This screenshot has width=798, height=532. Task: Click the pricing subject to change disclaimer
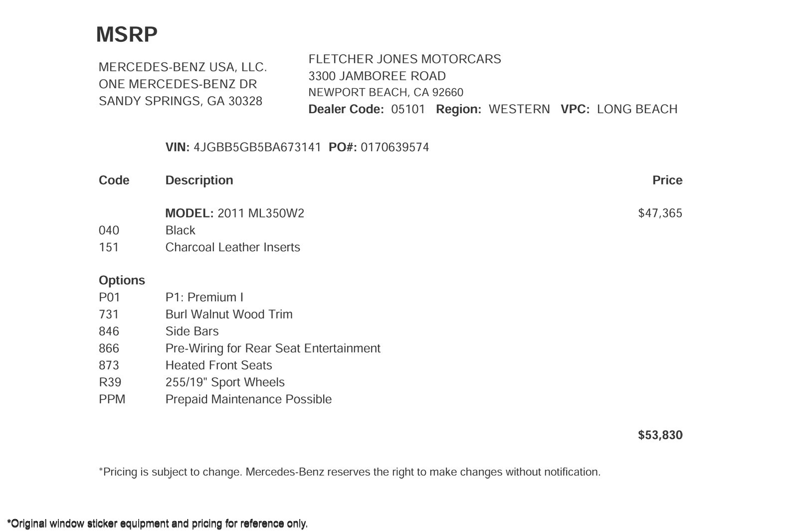(x=350, y=472)
